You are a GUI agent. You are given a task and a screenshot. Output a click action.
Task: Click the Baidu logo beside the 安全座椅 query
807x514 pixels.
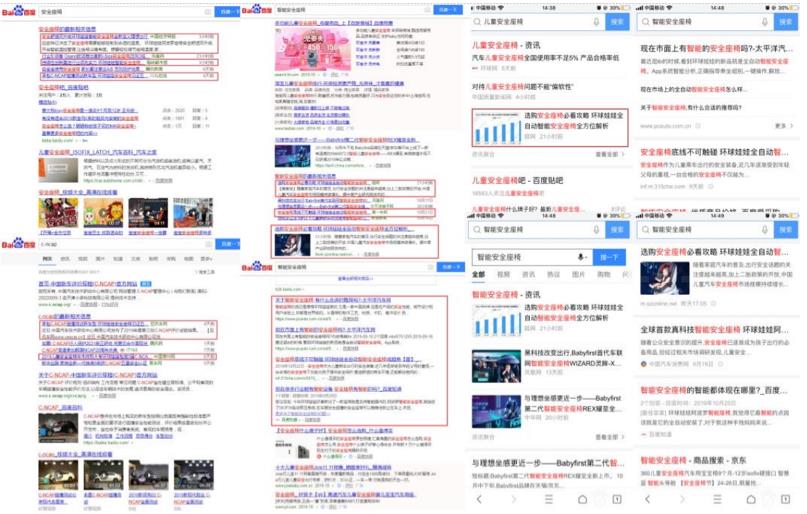[x=19, y=11]
